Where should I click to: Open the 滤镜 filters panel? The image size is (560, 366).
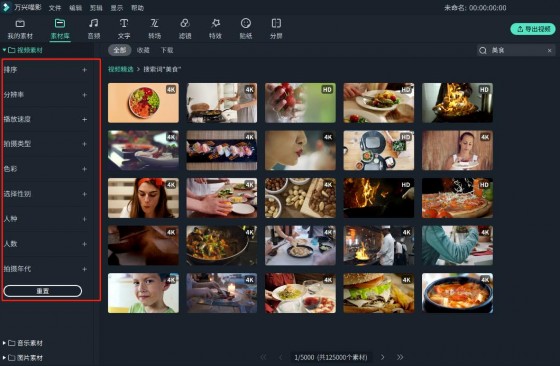pos(185,29)
